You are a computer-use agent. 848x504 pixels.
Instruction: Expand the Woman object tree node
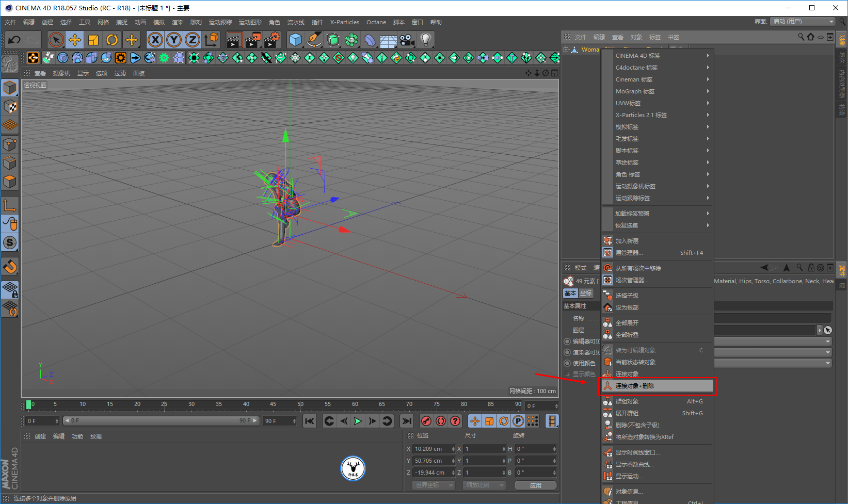pos(566,50)
